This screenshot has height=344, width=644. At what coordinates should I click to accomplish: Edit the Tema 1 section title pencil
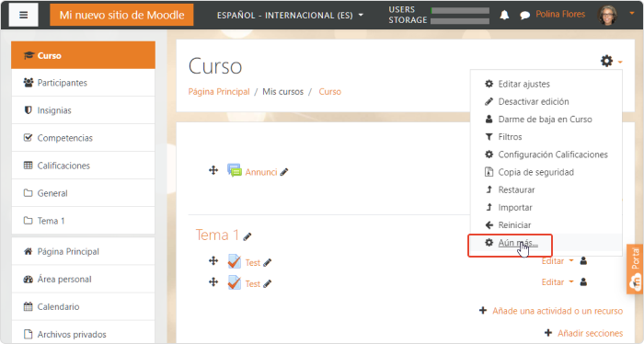(x=247, y=237)
